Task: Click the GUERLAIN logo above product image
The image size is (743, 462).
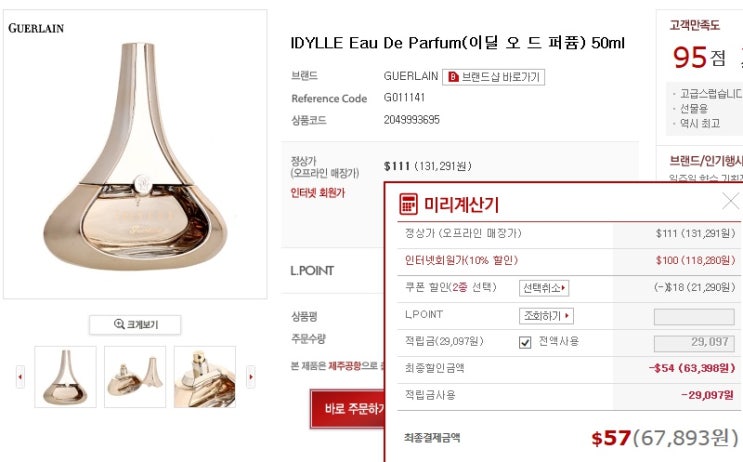Action: 36,28
